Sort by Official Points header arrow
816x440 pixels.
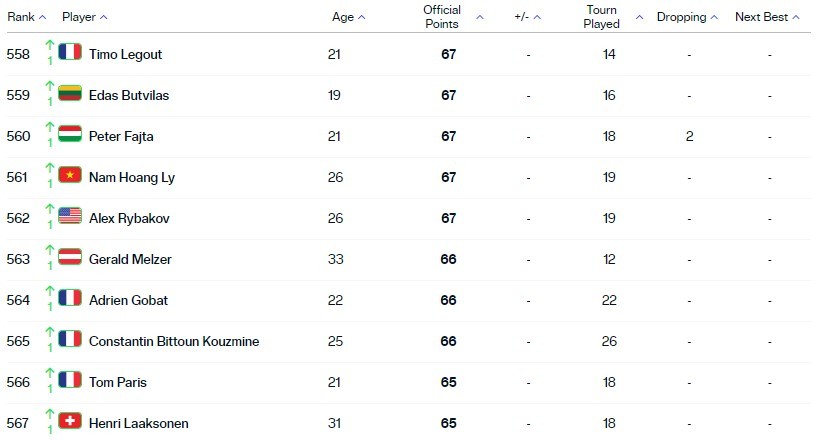(480, 17)
